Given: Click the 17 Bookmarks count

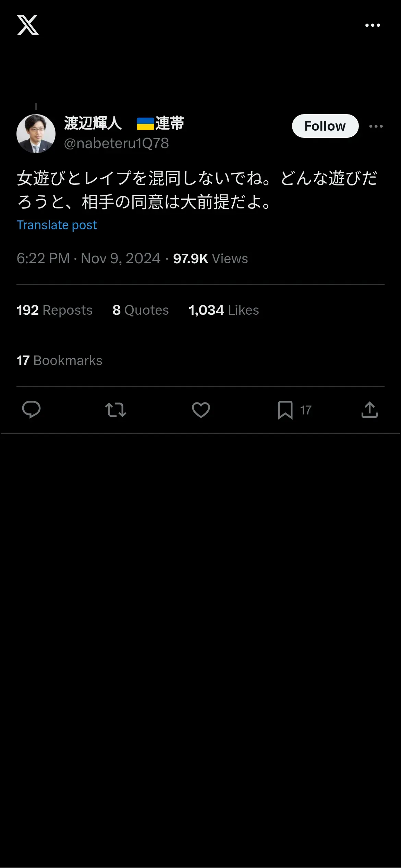Looking at the screenshot, I should (59, 360).
